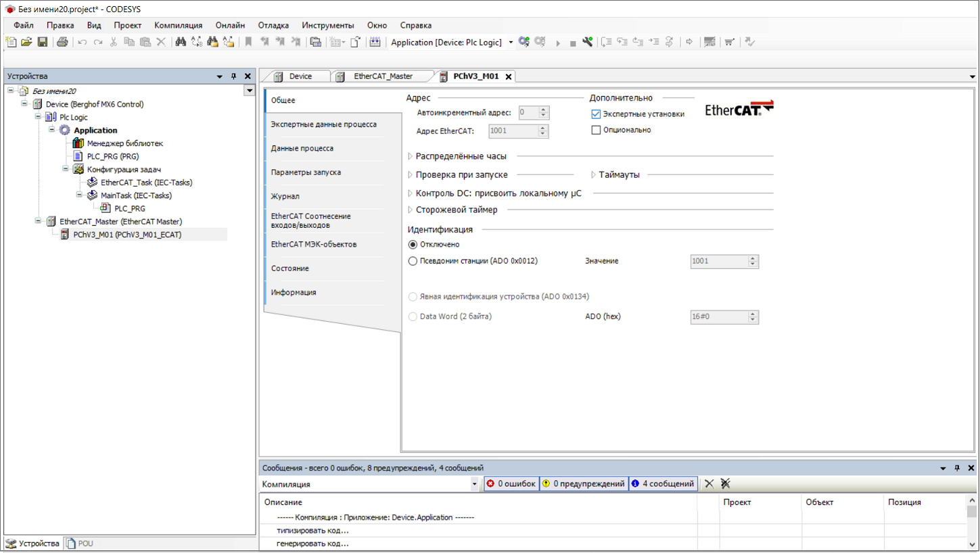Screen dimensions: 980x553
Task: Select Менеджер библиотек tree item
Action: tap(125, 143)
